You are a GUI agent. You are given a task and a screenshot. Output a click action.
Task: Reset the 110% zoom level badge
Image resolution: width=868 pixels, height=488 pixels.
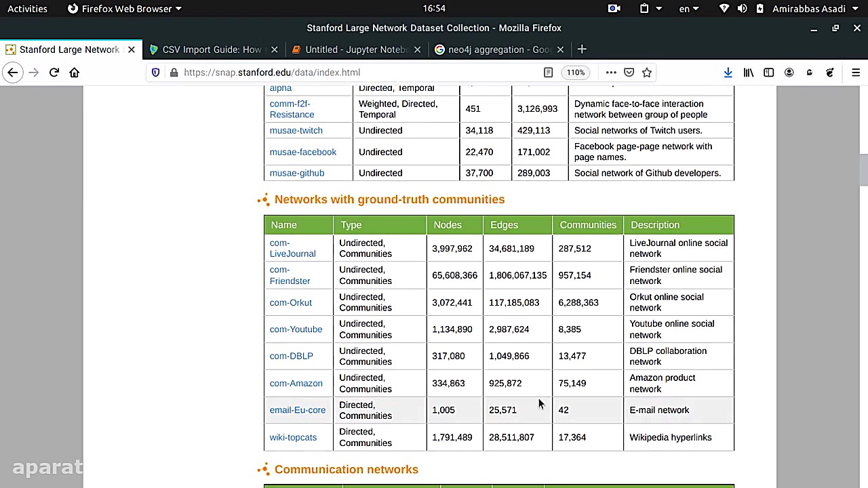tap(575, 73)
